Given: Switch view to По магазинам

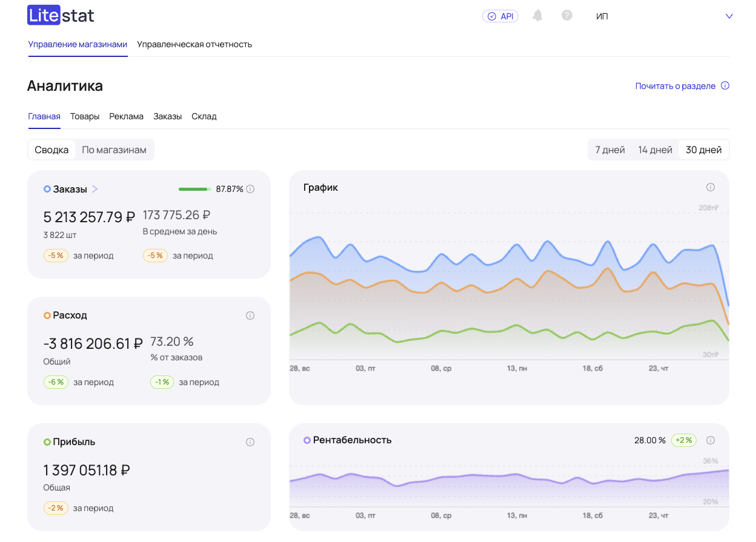Looking at the screenshot, I should click(x=114, y=150).
